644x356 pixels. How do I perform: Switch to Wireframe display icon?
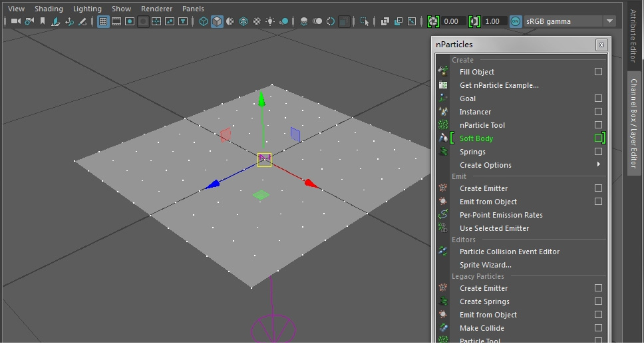(204, 21)
